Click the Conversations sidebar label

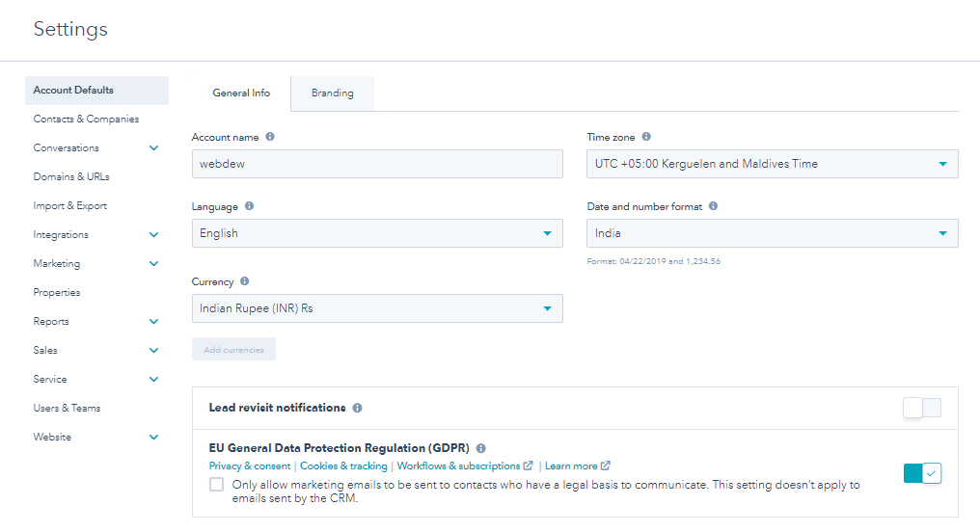tap(67, 148)
